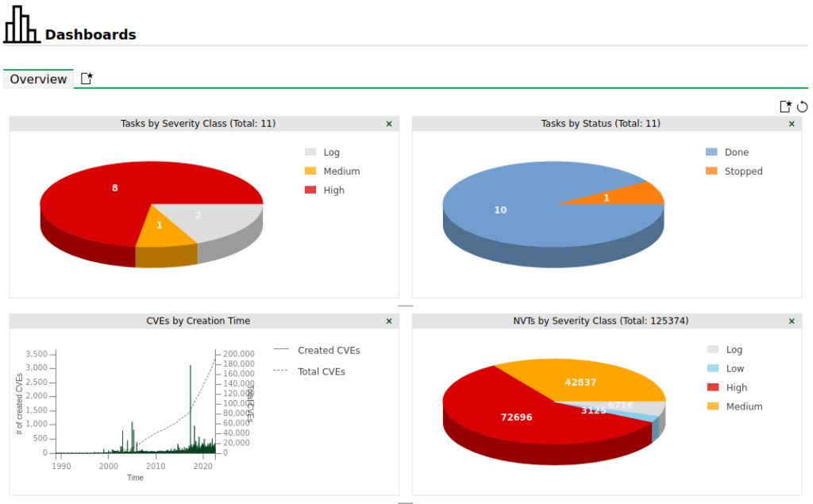The image size is (813, 504).
Task: Click the Created CVEs legend entry
Action: tap(328, 351)
